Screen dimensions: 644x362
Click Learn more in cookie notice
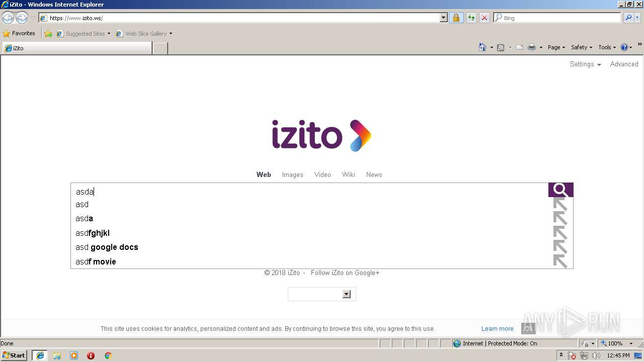498,329
